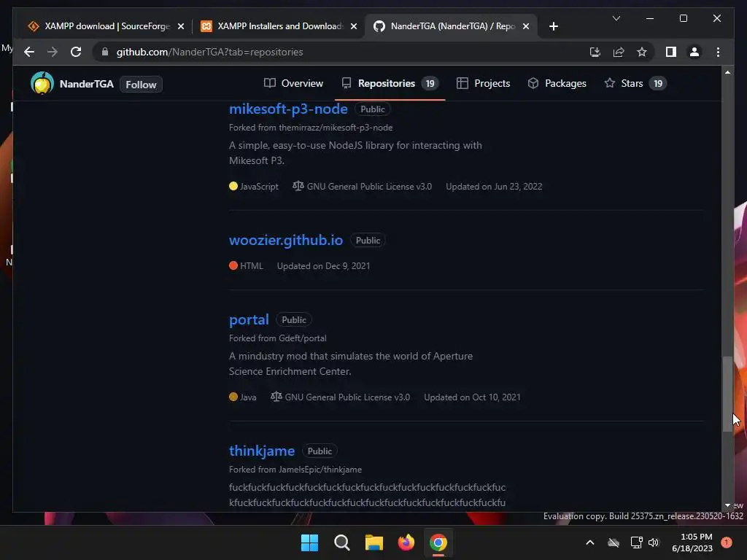Screen dimensions: 747x560
Task: Open the Overview tab
Action: [293, 83]
